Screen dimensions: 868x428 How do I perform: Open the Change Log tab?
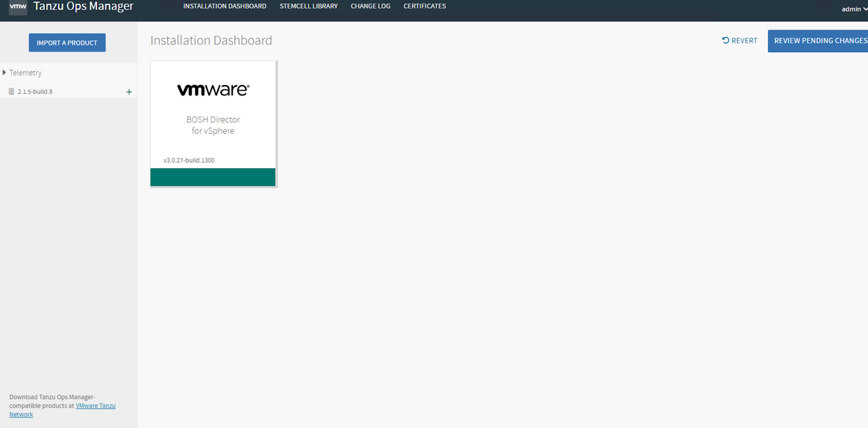pos(371,7)
